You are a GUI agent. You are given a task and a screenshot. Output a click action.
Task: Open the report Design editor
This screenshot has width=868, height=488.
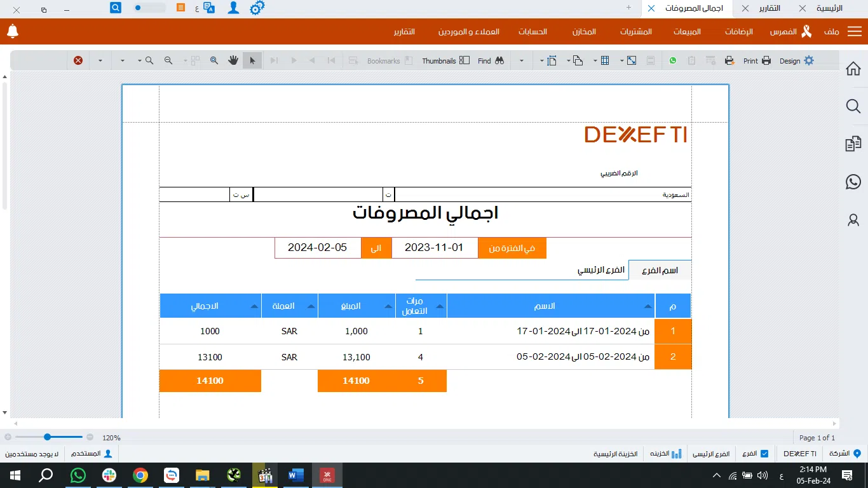tap(796, 61)
